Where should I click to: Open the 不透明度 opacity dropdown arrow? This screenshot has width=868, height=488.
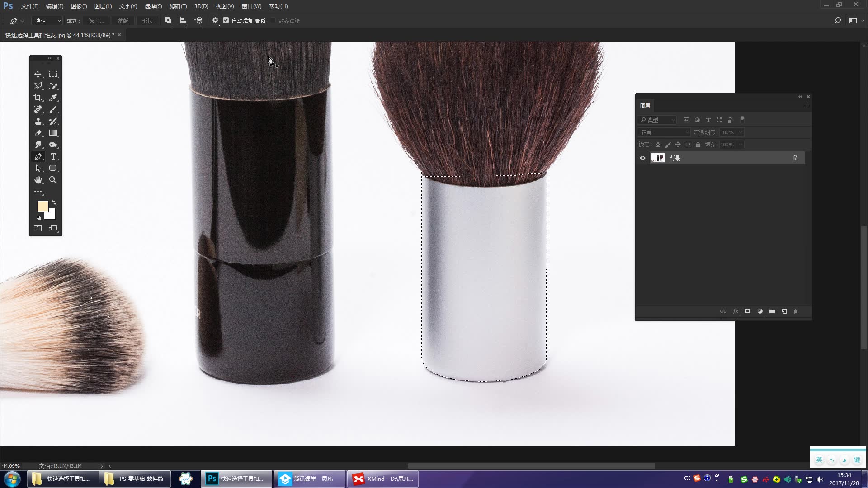(x=741, y=132)
